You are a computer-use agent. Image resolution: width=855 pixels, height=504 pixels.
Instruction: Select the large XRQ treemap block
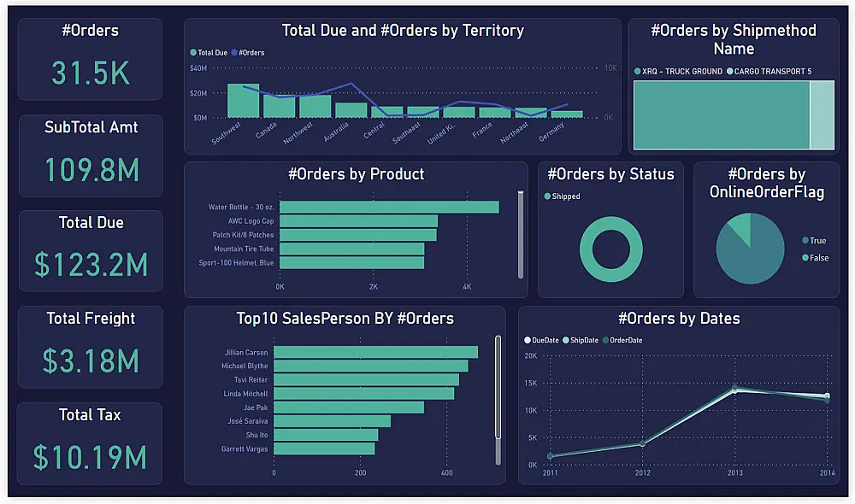(722, 115)
